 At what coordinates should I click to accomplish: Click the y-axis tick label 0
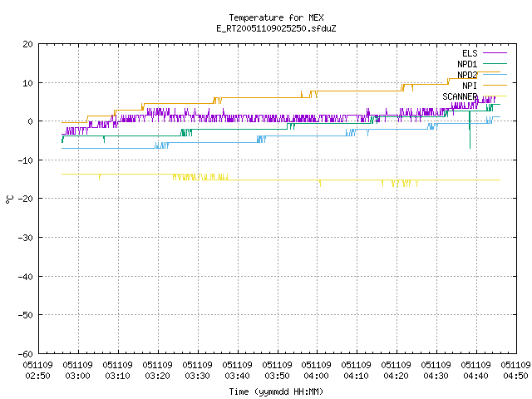point(31,121)
